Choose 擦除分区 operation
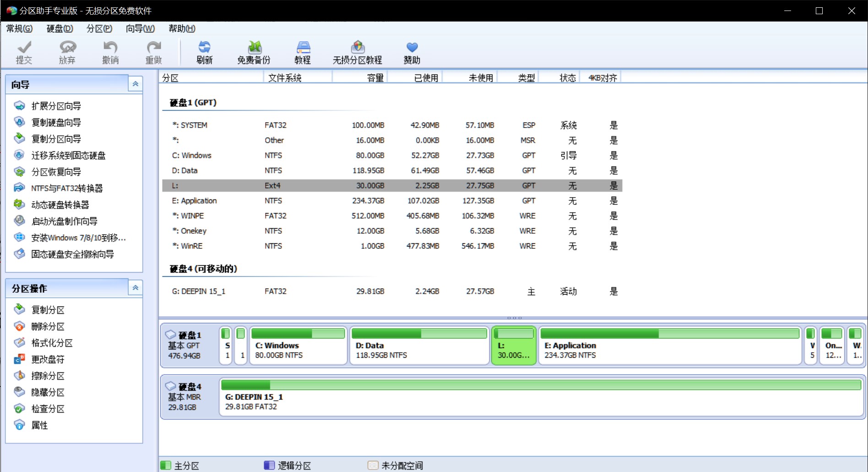 (39, 376)
